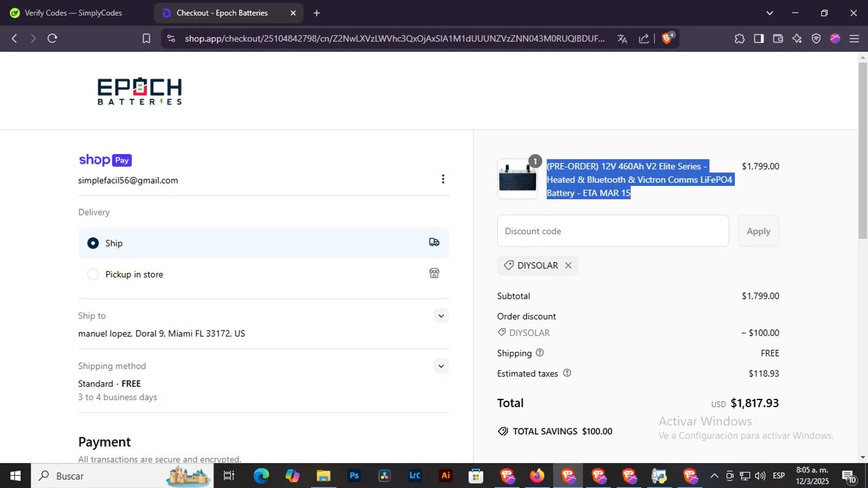Screen dimensions: 868x488
Task: Click the Payment section heading
Action: pyautogui.click(x=105, y=442)
